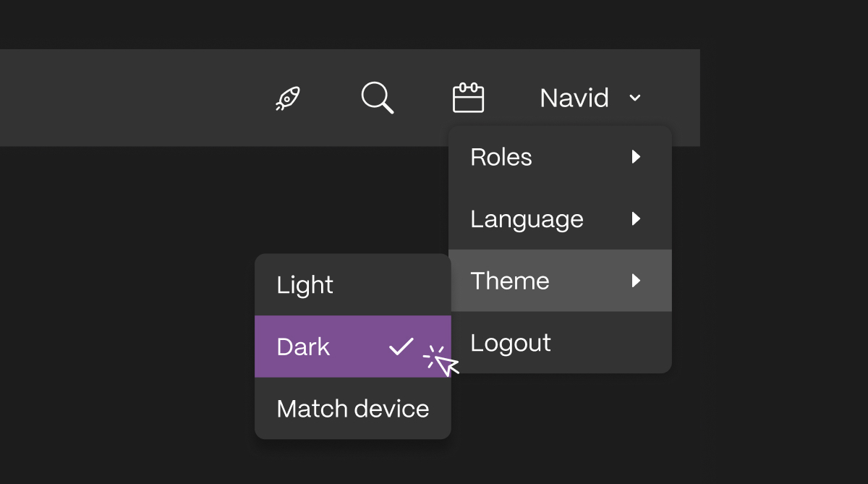Click the rocket icon in the header
Screen dimensions: 868x484
click(288, 98)
